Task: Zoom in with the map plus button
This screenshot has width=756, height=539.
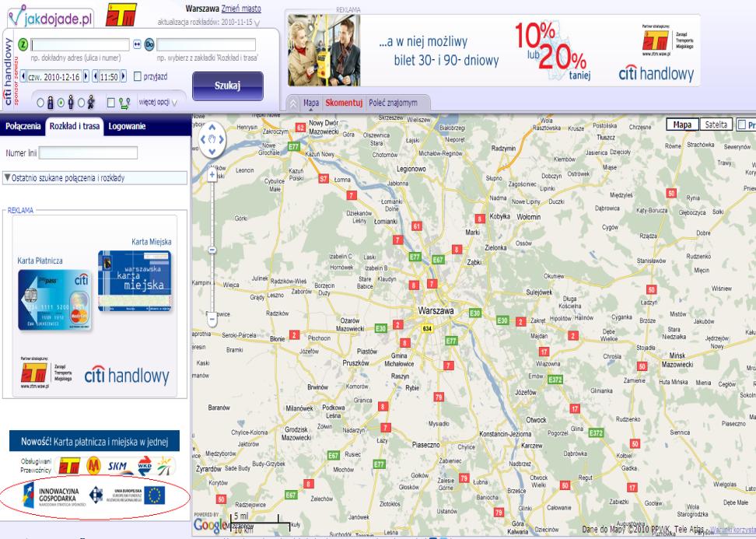Action: tap(212, 176)
